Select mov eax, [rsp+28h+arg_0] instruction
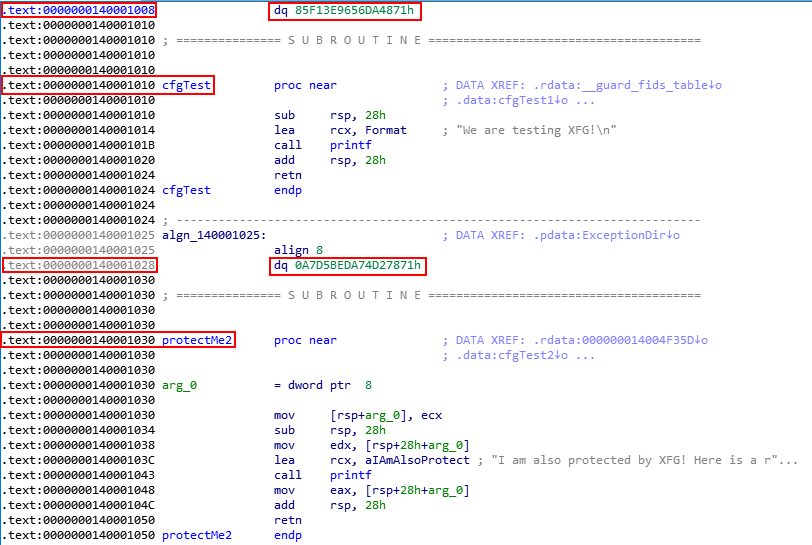The width and height of the screenshot is (812, 545). [372, 491]
